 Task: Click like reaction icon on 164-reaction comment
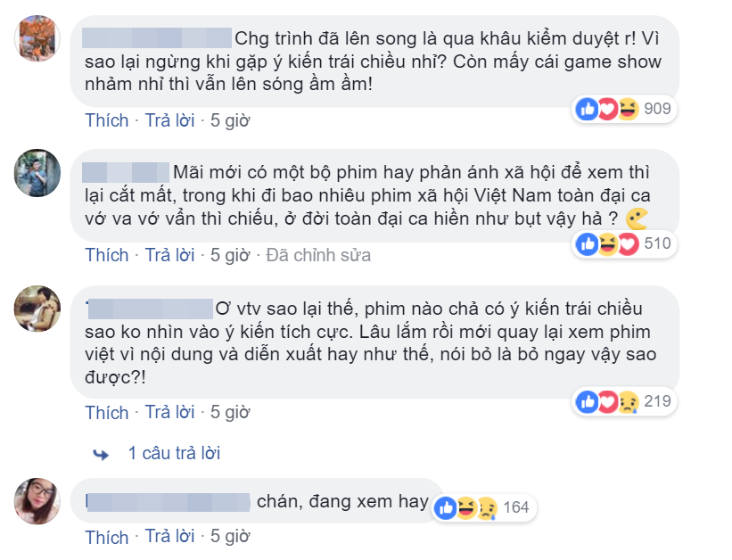point(446,507)
